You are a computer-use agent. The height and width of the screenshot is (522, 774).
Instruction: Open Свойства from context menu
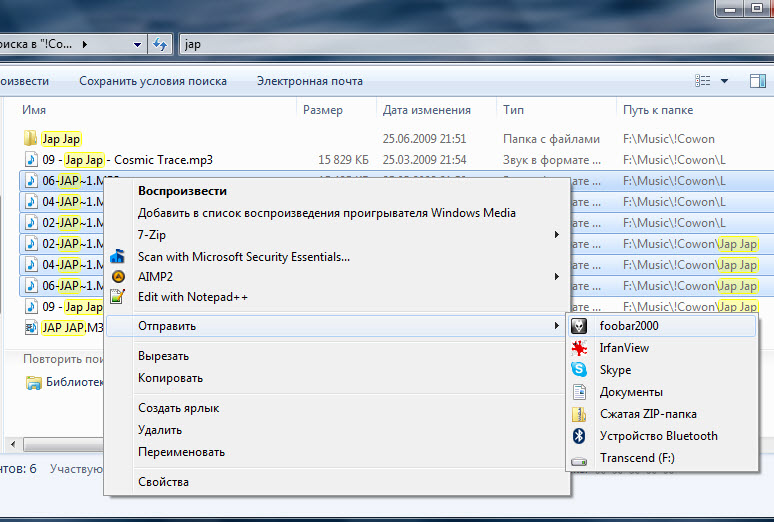tap(163, 482)
